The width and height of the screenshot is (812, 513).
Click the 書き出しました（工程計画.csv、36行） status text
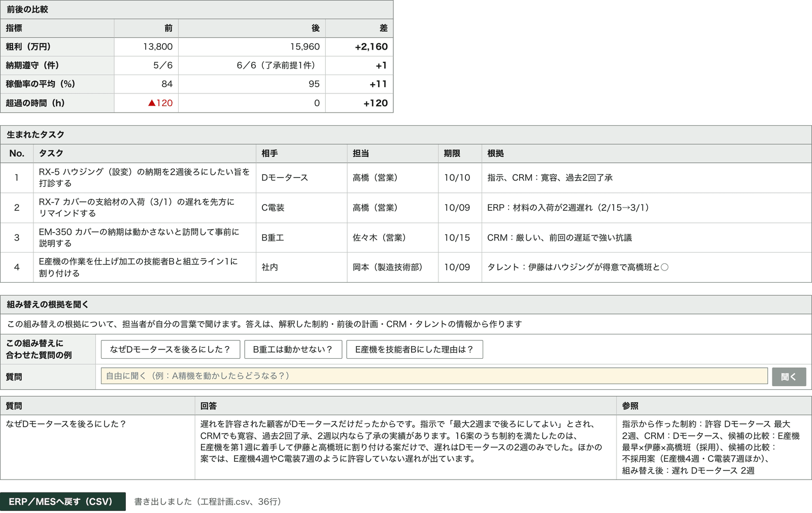click(208, 501)
